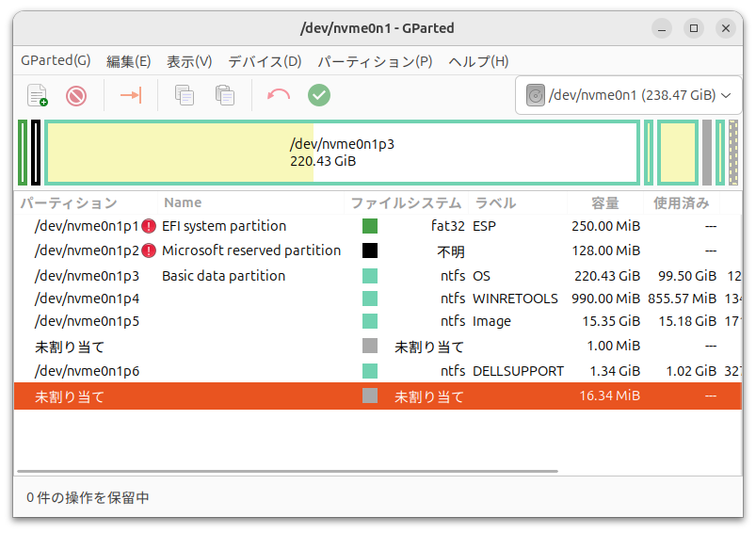This screenshot has height=533, width=756.
Task: Click the resize/move partition icon
Action: (x=130, y=95)
